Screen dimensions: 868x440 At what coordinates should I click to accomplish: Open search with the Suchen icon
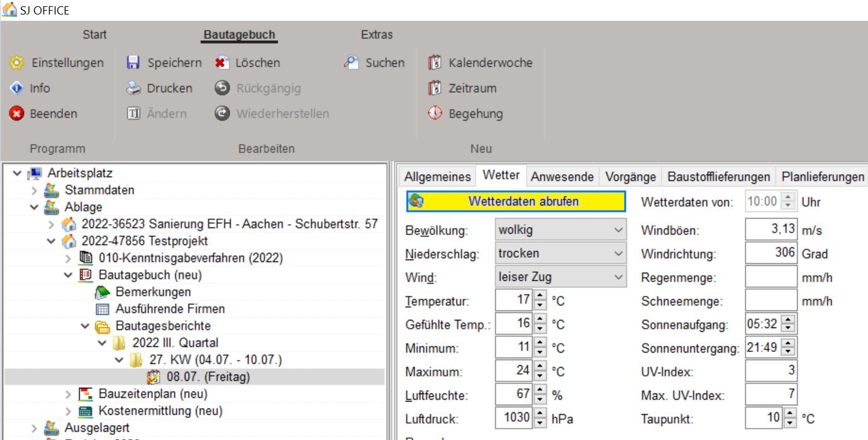(x=350, y=63)
